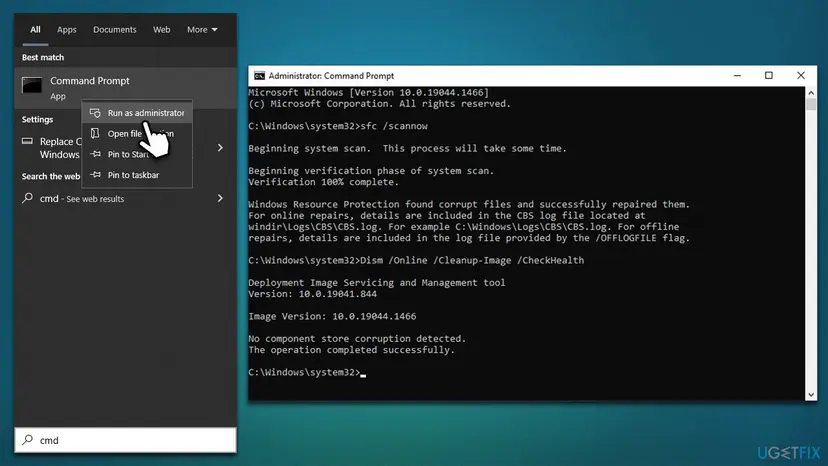Click the magnifier icon beside cmd web results
Screen dimensions: 828x466
click(27, 198)
